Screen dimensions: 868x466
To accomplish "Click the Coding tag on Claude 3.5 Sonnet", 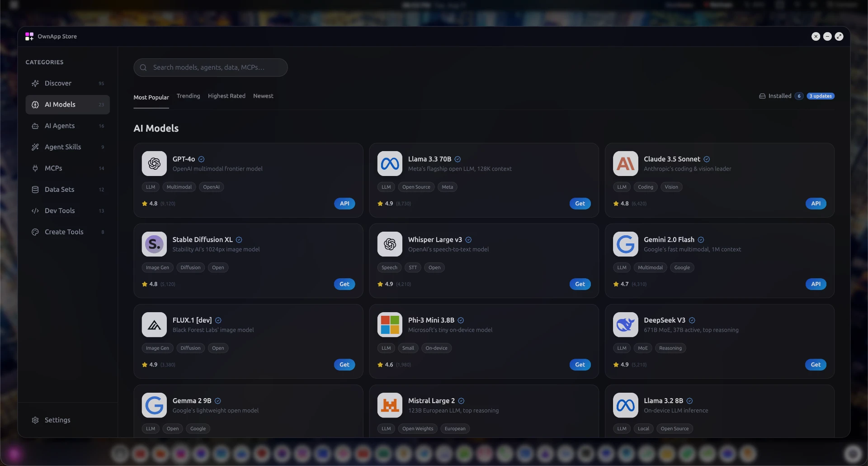I will click(646, 187).
